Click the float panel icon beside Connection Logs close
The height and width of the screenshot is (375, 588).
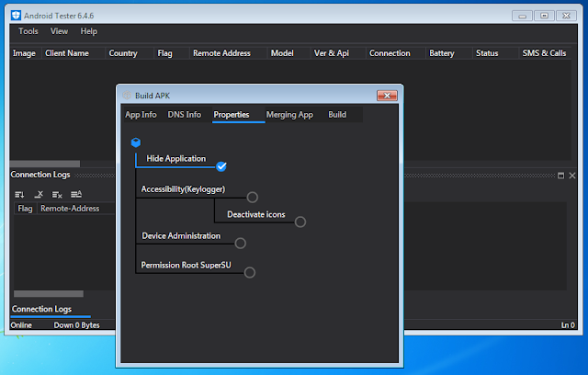[x=561, y=176]
